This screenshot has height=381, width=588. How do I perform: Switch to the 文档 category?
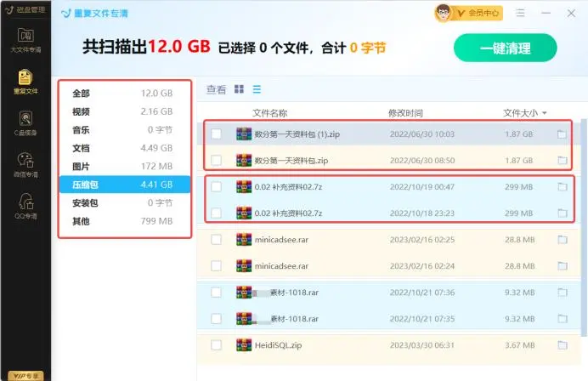82,148
